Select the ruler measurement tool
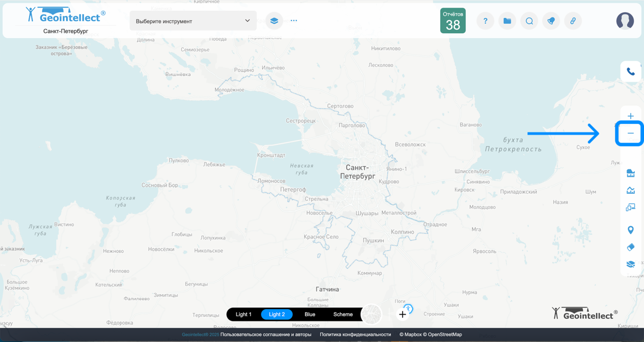 point(630,174)
